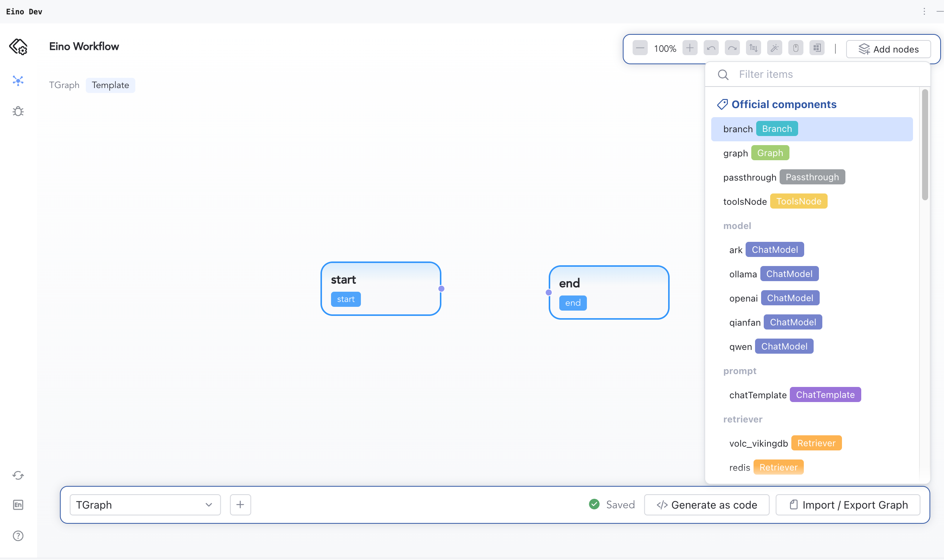Open the TGraph graph selector dropdown
Screen dimensions: 944x560
tap(145, 505)
